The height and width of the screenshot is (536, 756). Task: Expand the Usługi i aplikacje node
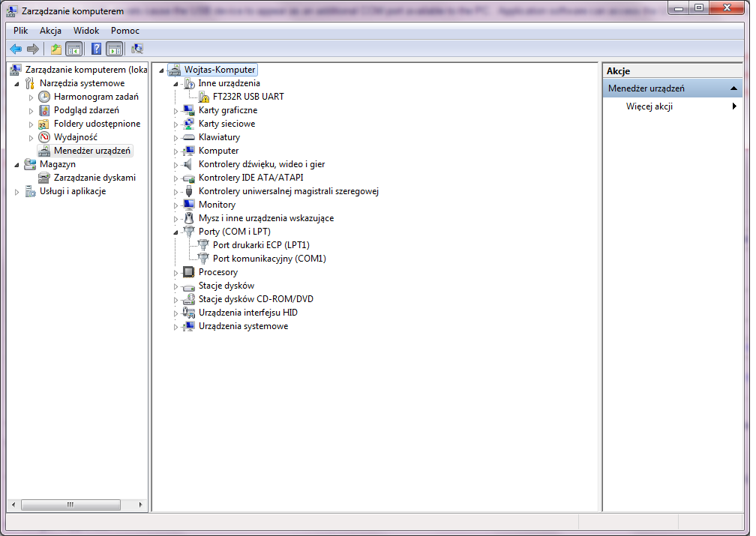[x=16, y=192]
